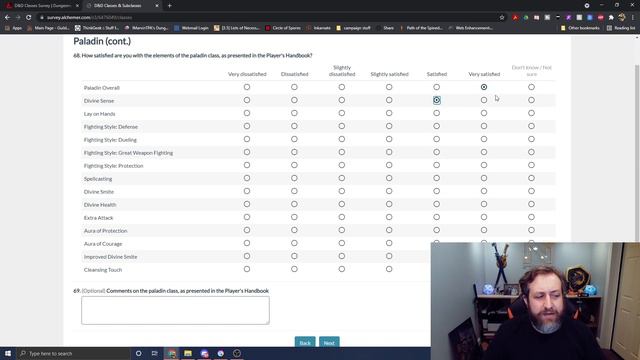Rate Spellcasting as Very satisfied

point(484,178)
